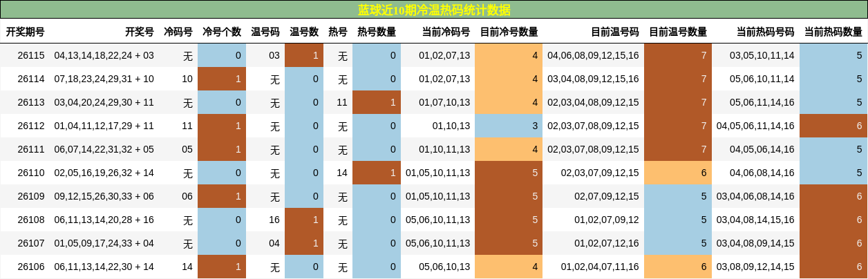
Task: Select warm codes 02,03,04,08,09,12,15
Action: 594,102
